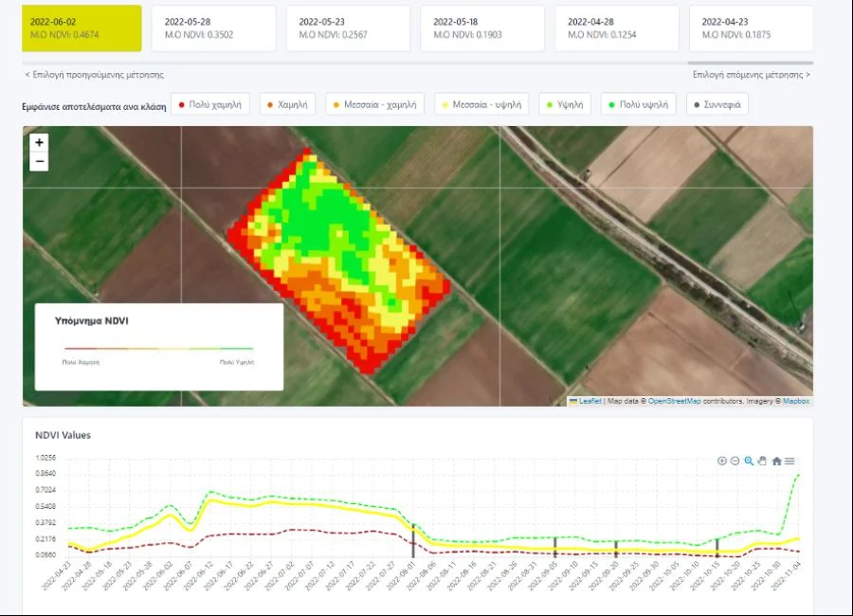Click the map zoom in plus button
853x616 pixels.
[x=39, y=142]
